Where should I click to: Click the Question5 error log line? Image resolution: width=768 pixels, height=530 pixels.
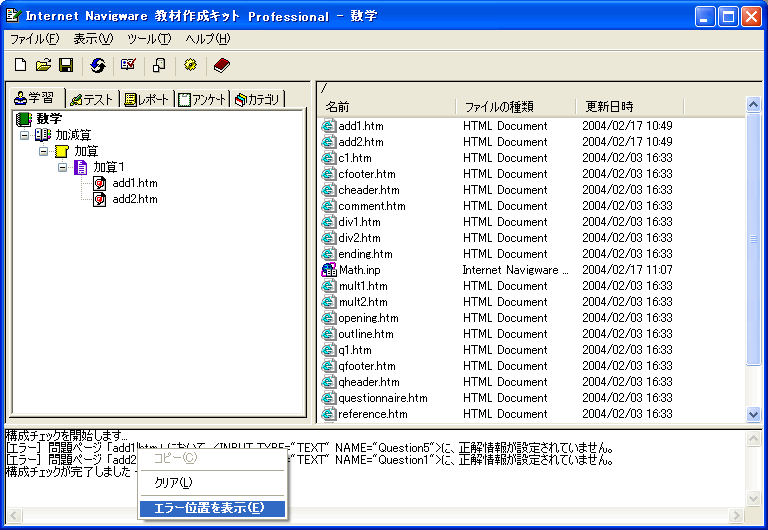(x=311, y=448)
